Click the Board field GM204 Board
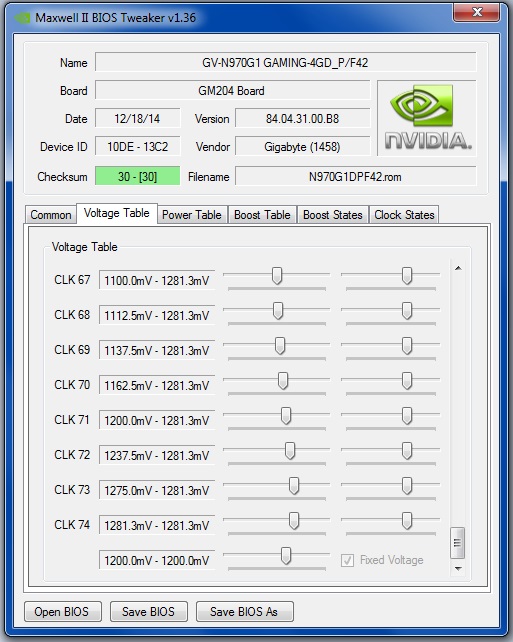Screen dimensions: 513x642 coord(233,90)
